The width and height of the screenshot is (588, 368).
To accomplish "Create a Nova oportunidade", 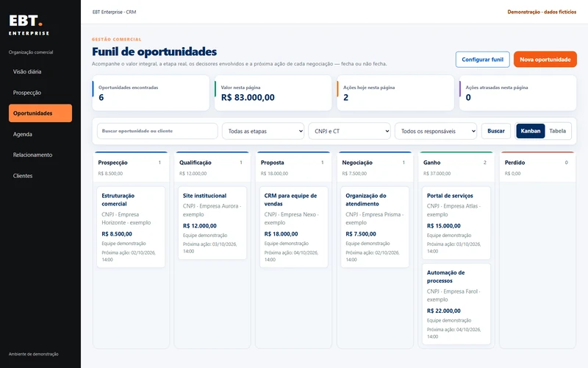I will point(545,60).
